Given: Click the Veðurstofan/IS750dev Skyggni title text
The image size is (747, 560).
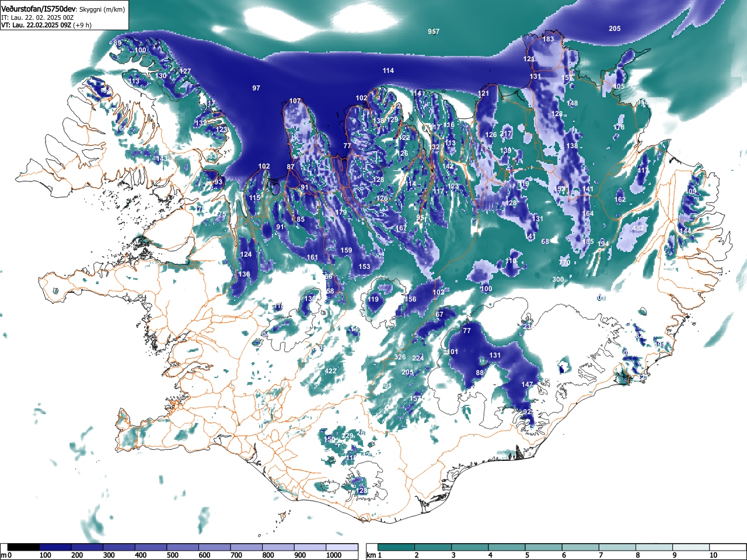Looking at the screenshot, I should pyautogui.click(x=63, y=9).
